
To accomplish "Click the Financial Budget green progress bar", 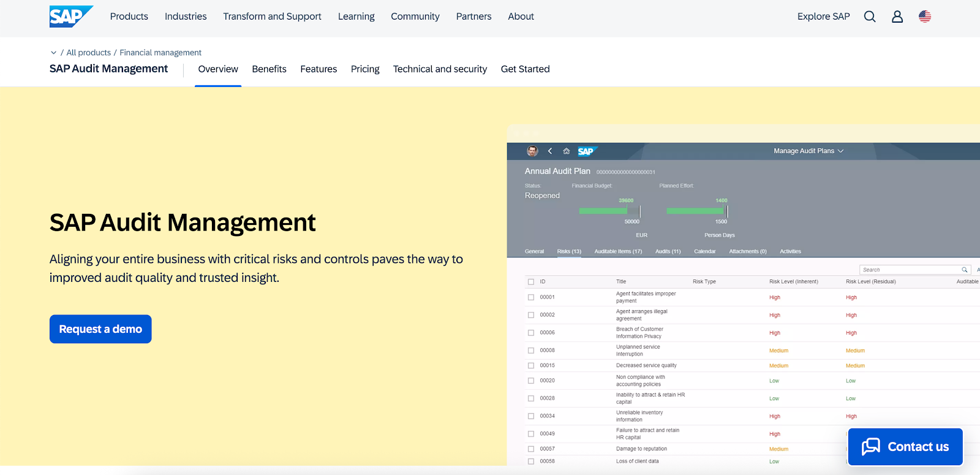I will point(603,211).
